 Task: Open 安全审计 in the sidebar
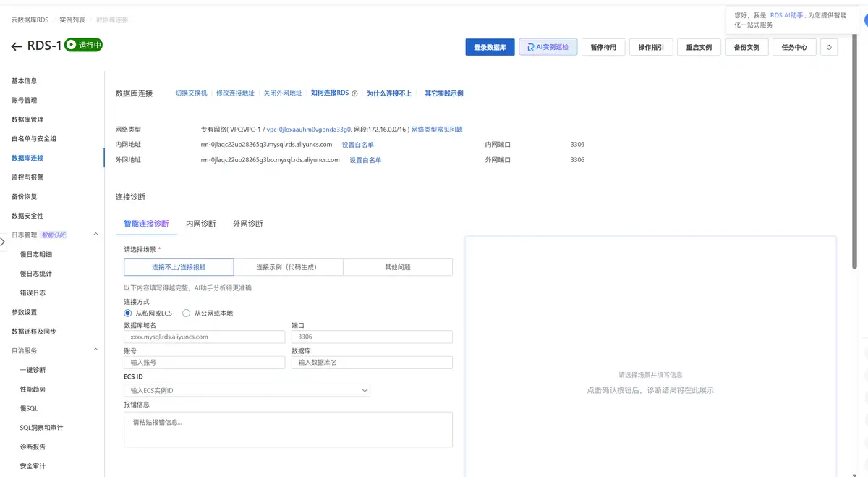tap(33, 466)
